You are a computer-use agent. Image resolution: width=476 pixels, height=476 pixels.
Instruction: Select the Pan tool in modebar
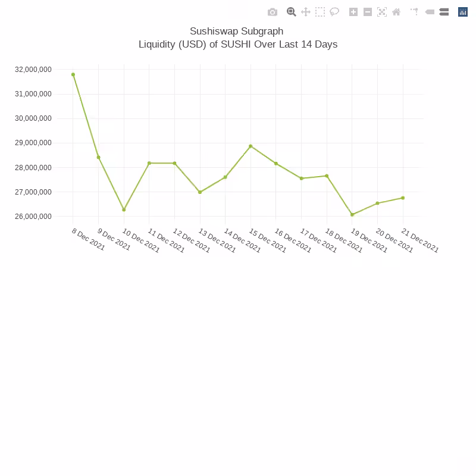[x=306, y=12]
